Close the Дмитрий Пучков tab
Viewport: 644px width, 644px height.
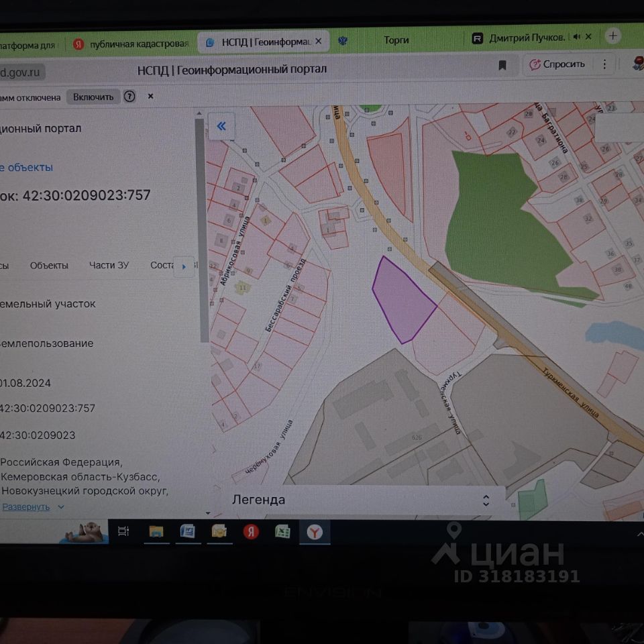(588, 36)
